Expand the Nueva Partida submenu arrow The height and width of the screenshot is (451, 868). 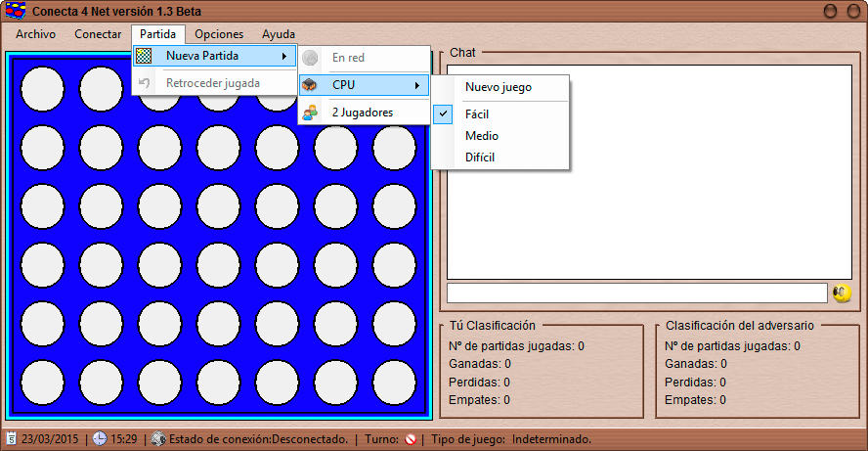[284, 56]
